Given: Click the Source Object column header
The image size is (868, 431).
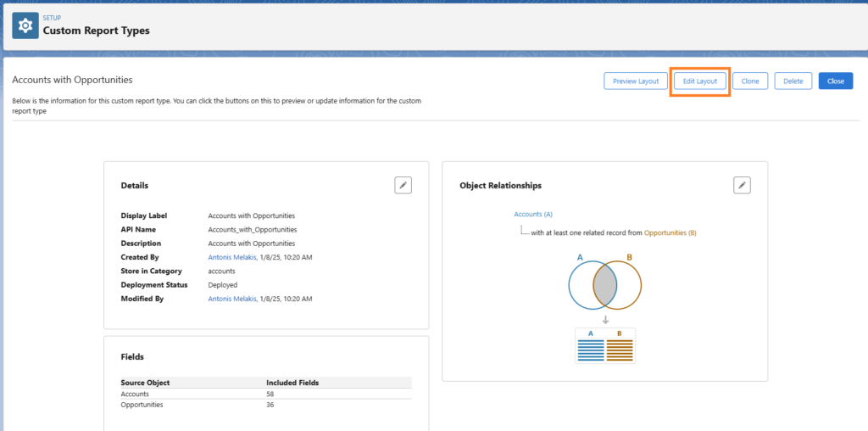Looking at the screenshot, I should pyautogui.click(x=145, y=383).
